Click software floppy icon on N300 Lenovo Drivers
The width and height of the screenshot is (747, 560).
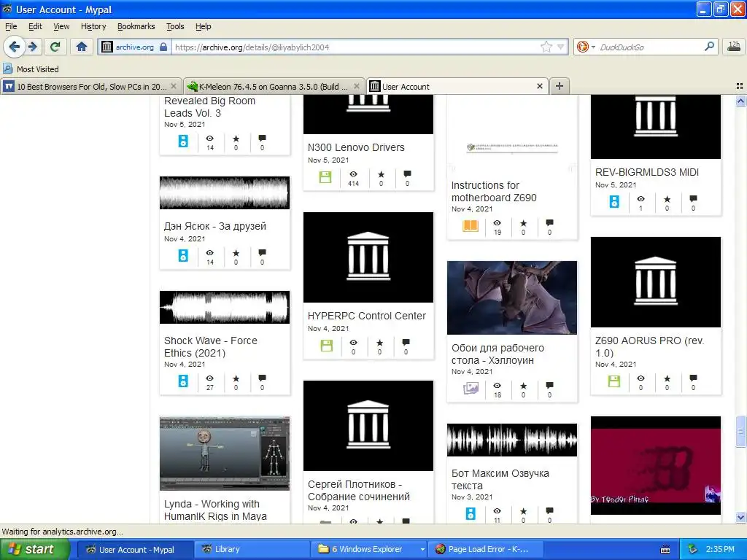(x=325, y=178)
